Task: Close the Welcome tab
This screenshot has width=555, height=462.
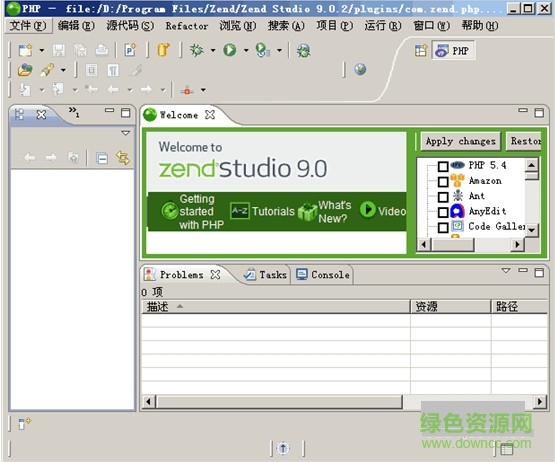Action: [210, 114]
